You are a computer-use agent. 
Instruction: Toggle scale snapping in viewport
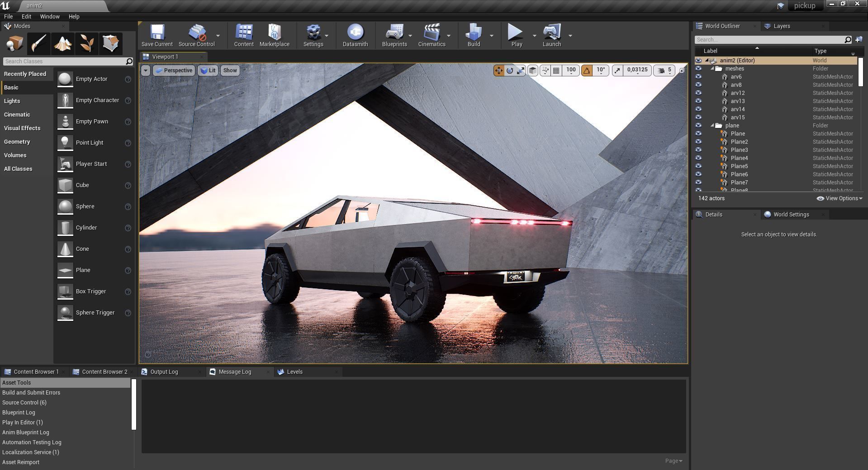click(x=617, y=70)
